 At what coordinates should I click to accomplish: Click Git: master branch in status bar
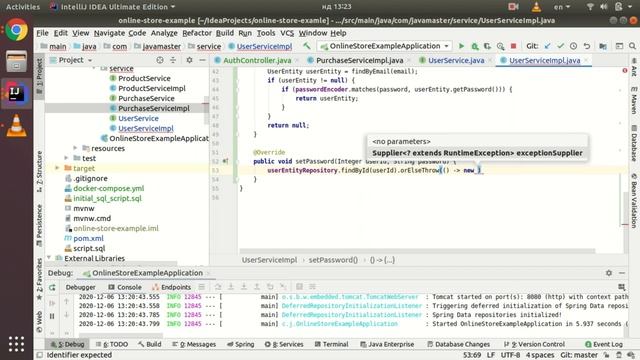coord(579,355)
